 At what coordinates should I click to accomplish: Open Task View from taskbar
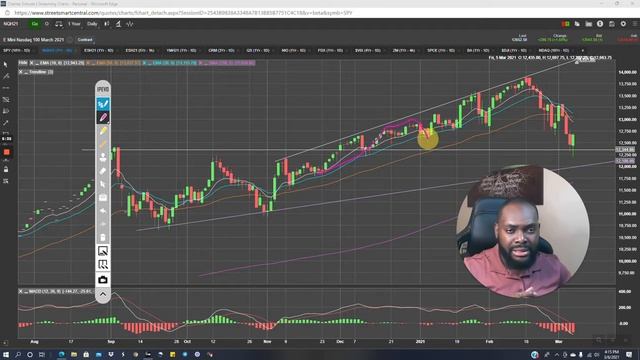[42, 355]
